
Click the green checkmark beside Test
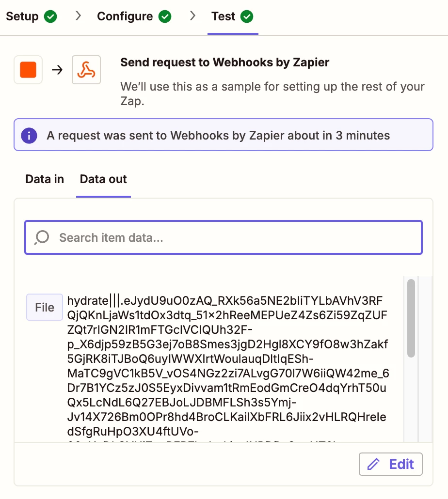pos(247,16)
